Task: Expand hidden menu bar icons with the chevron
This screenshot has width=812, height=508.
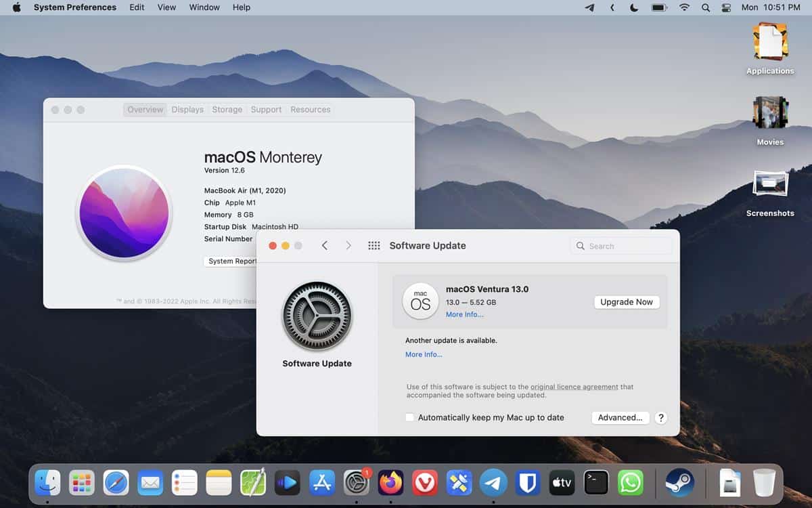Action: click(x=612, y=7)
